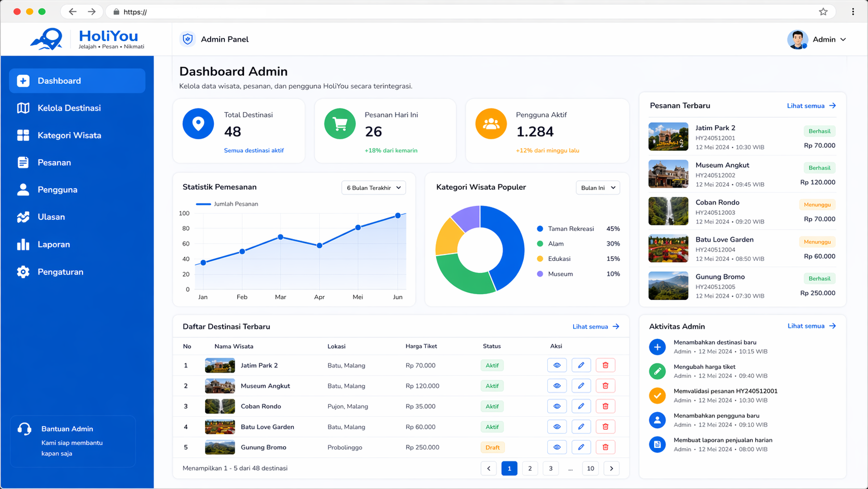868x489 pixels.
Task: Click the plus icon for Menambahkan destinasi baru
Action: tap(657, 347)
